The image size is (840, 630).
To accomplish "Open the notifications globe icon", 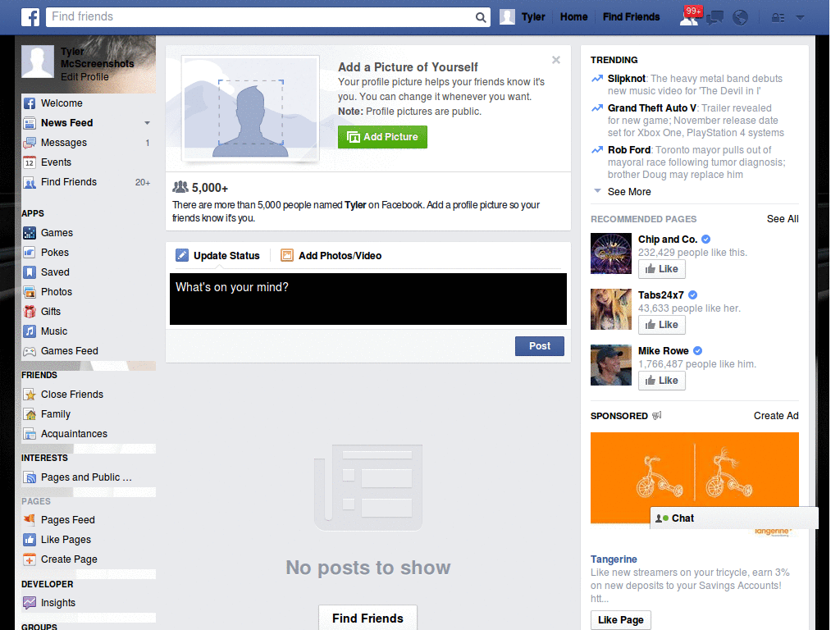I will click(x=741, y=18).
